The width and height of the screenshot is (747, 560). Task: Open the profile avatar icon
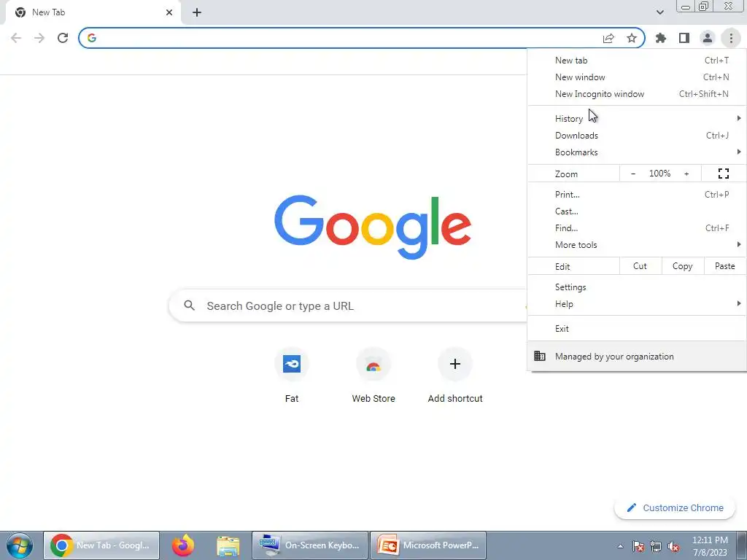point(708,38)
